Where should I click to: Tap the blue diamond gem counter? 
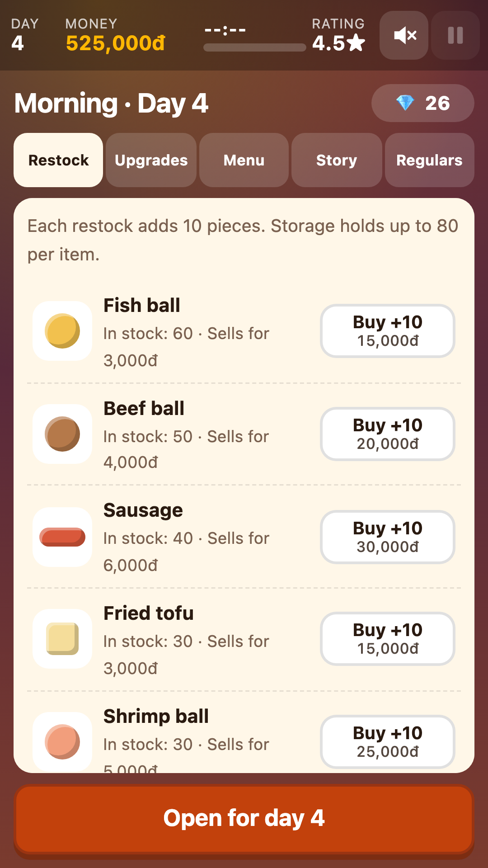tap(423, 103)
